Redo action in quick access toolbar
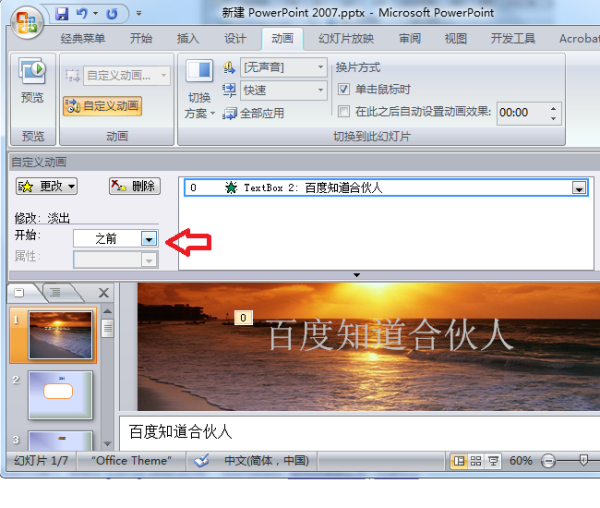This screenshot has height=508, width=600. coord(112,14)
